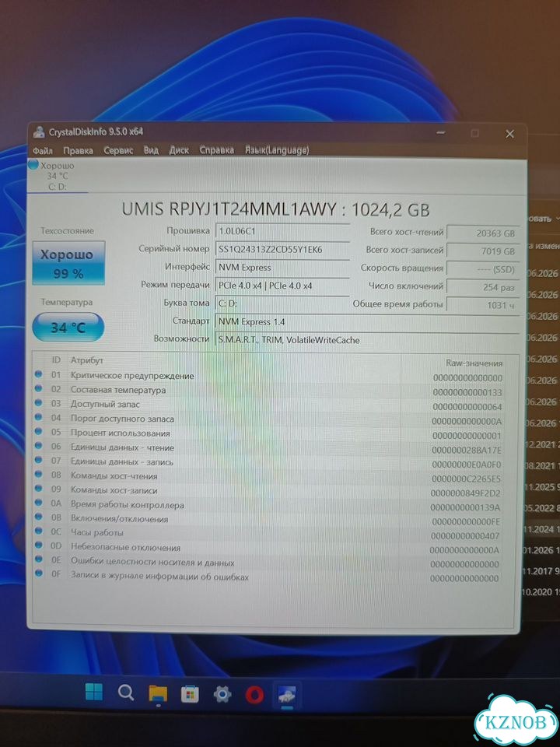Click status dot of Составная температура row
Screen dimensions: 560x747
click(x=39, y=389)
